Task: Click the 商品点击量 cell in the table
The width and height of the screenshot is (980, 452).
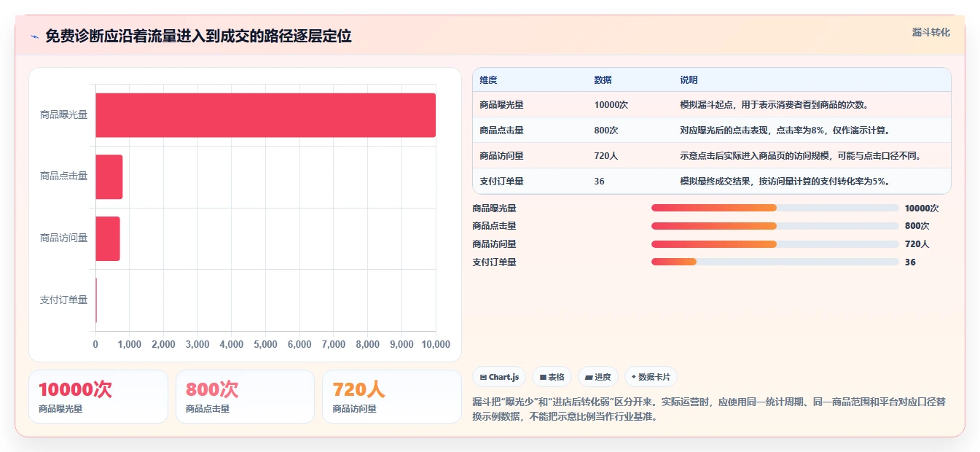Action: 501,130
